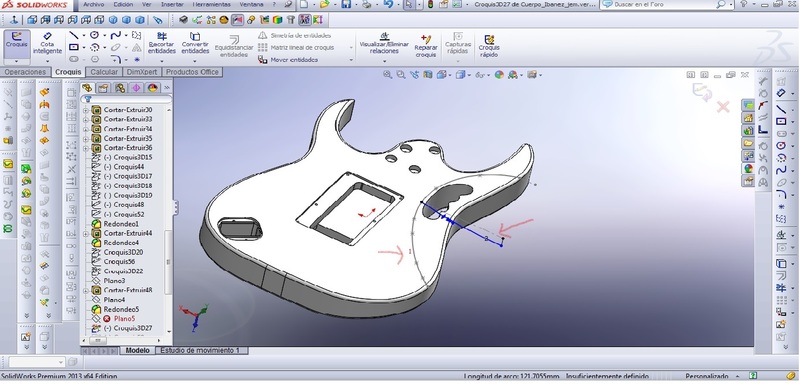
Task: Expand the Cortar-Extruir44 feature node
Action: (86, 234)
